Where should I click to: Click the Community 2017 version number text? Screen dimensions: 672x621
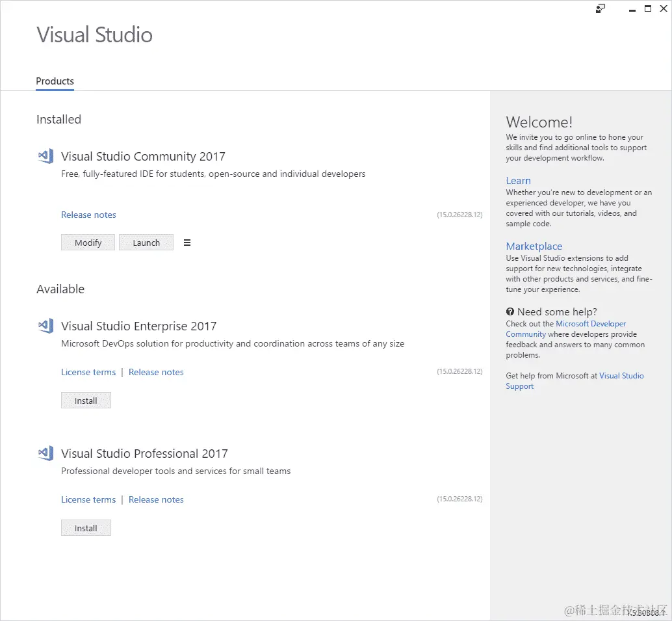[459, 215]
